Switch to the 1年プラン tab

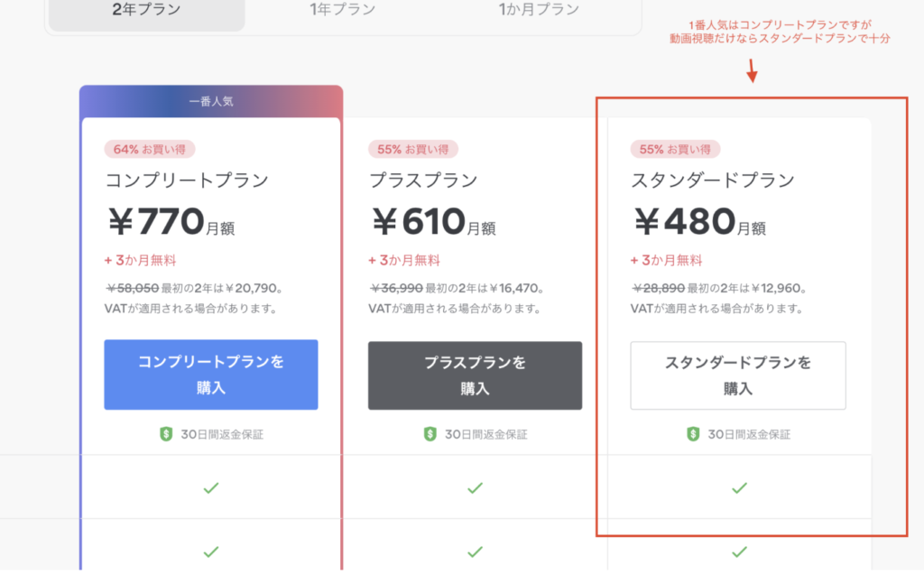coord(342,9)
